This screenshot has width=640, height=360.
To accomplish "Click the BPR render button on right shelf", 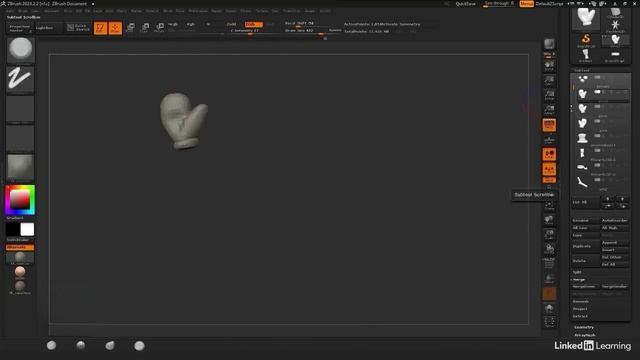I will [549, 44].
